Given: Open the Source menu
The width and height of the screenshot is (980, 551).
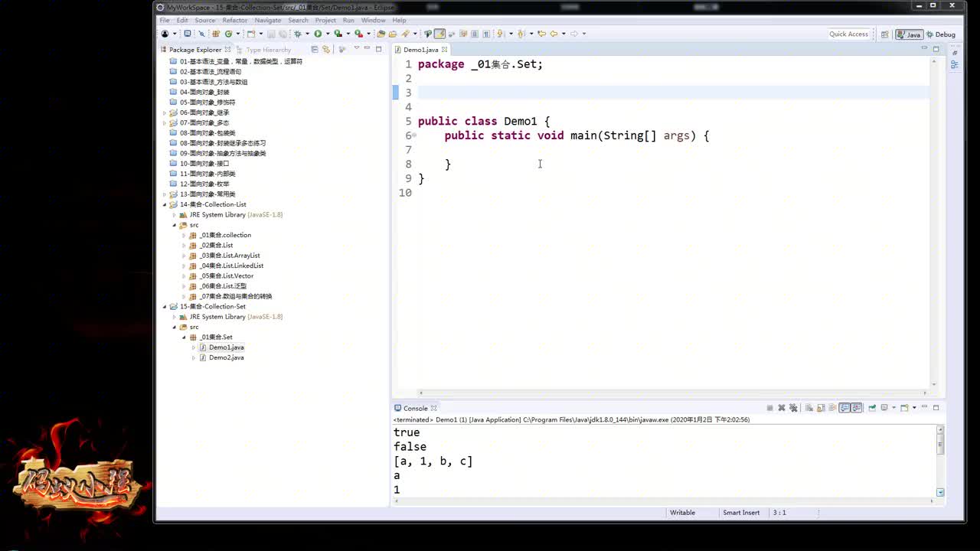Looking at the screenshot, I should [205, 20].
